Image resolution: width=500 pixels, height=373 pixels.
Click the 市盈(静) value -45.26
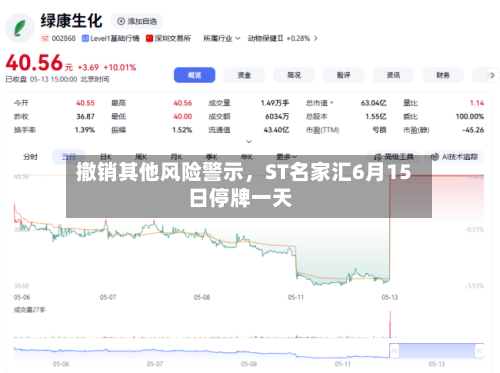point(473,130)
